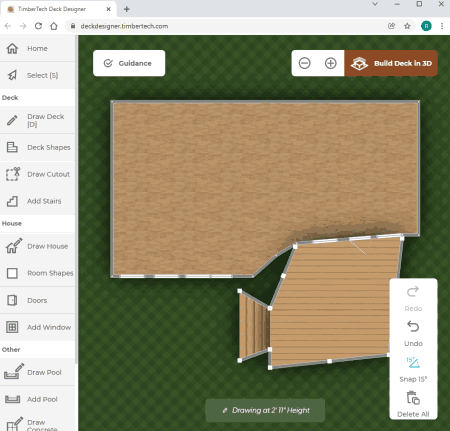450x431 pixels.
Task: Open the Deck Shapes tool
Action: (37, 147)
